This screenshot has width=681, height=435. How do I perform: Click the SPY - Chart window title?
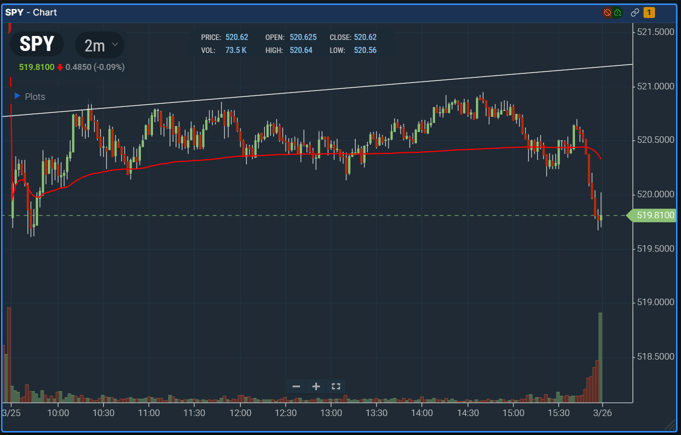point(31,13)
